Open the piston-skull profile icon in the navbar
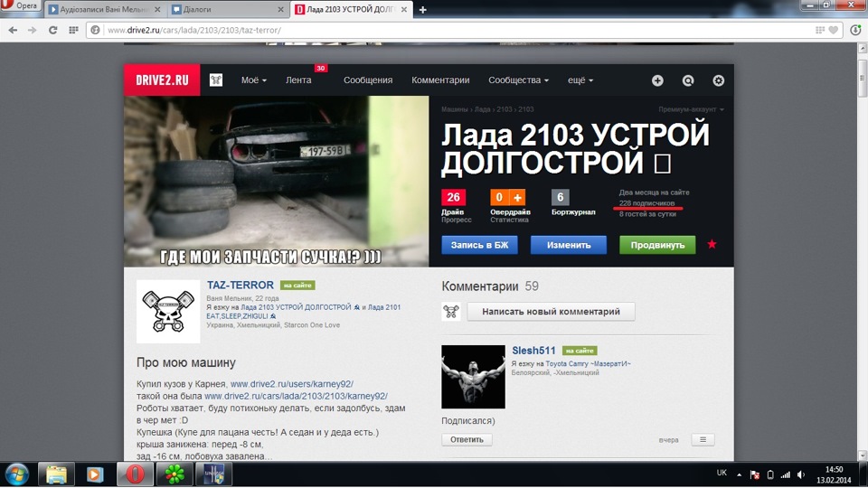The image size is (868, 488). pyautogui.click(x=216, y=80)
